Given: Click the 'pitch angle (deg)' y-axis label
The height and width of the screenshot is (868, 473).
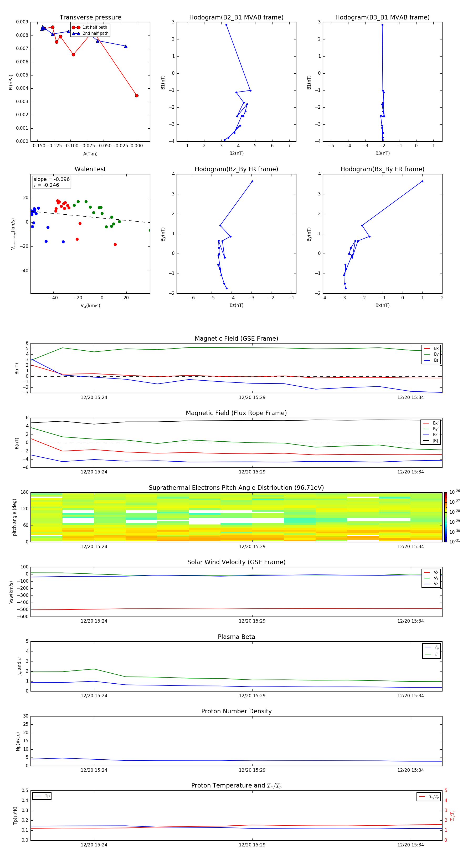Looking at the screenshot, I should point(14,517).
